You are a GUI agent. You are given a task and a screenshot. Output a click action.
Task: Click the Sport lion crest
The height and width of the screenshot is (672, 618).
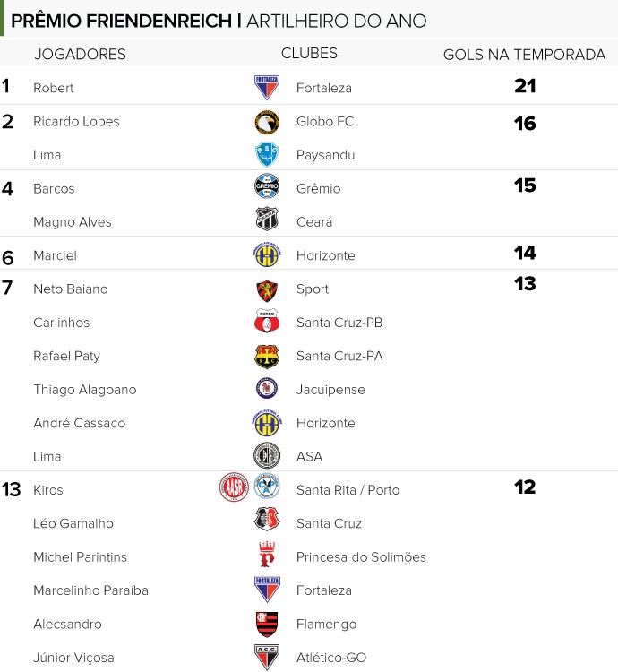click(267, 290)
